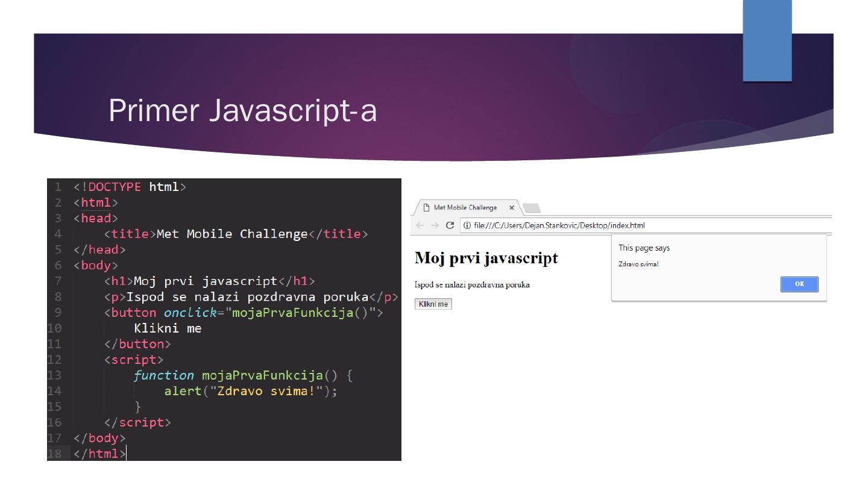Click line number 13 in the editor gutter

55,375
